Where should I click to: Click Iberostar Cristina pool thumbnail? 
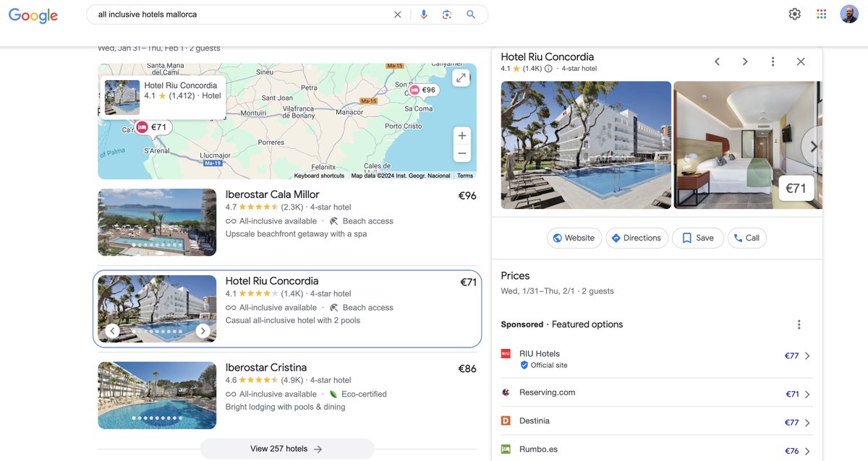[x=157, y=395]
